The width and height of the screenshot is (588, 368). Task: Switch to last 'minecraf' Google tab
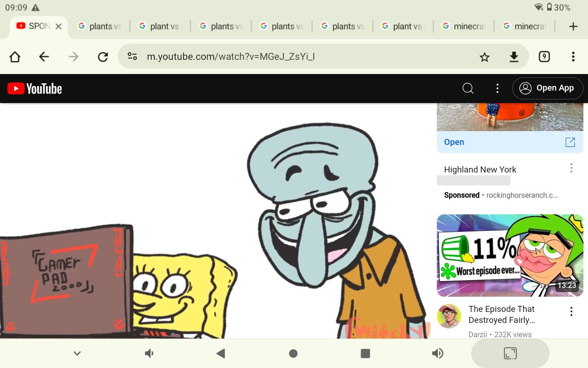click(524, 26)
